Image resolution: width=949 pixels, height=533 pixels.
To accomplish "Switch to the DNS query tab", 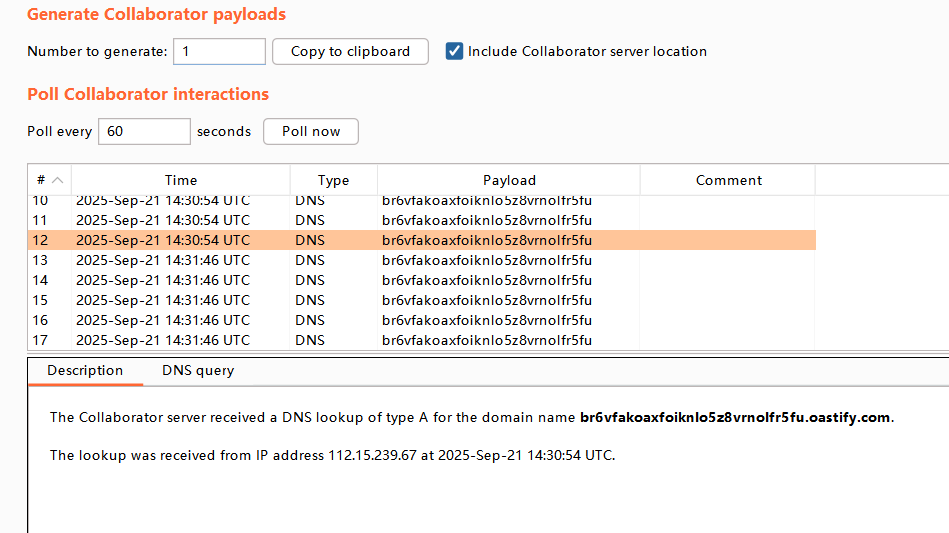I will click(x=198, y=370).
